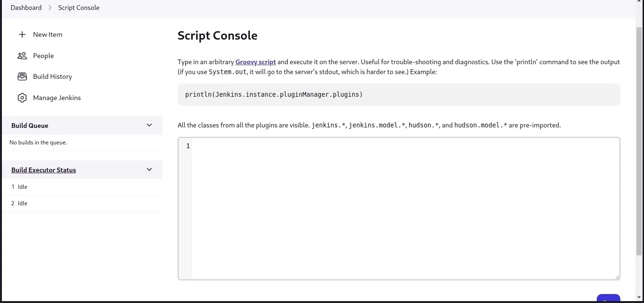Focus the Groovy script editor area
Screen dimensions: 644x303
click(x=405, y=208)
